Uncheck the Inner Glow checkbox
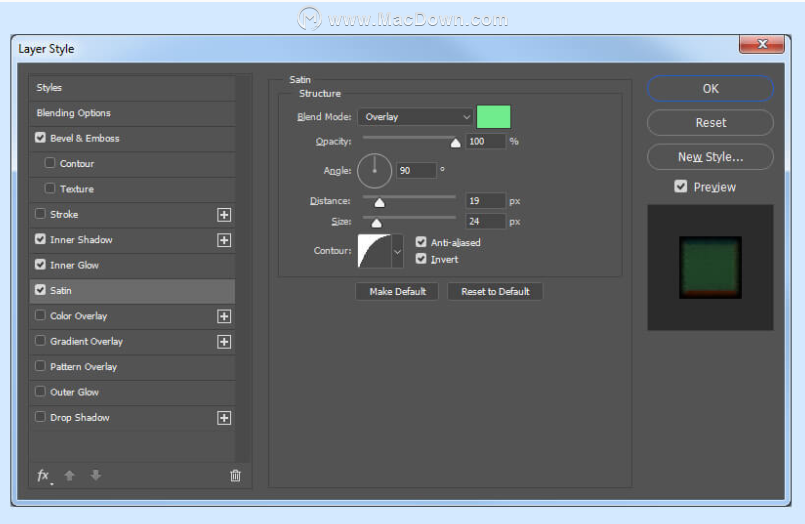This screenshot has width=805, height=524. [40, 264]
